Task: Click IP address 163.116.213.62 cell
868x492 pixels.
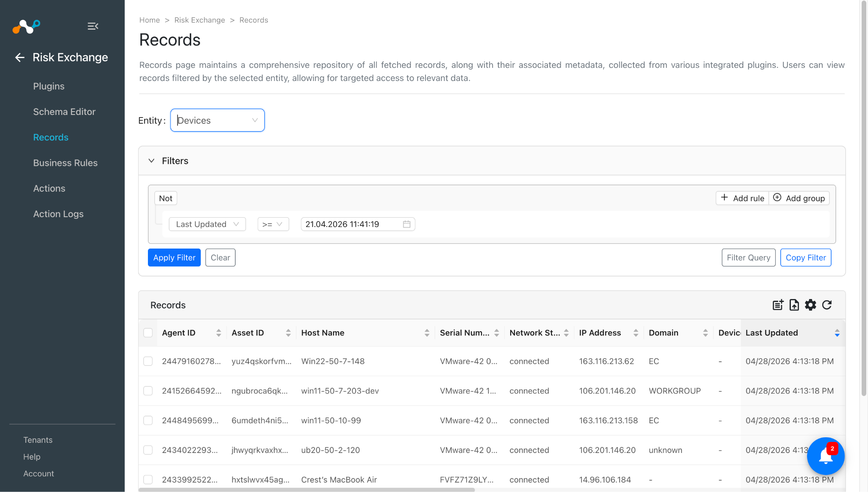Action: pyautogui.click(x=606, y=361)
